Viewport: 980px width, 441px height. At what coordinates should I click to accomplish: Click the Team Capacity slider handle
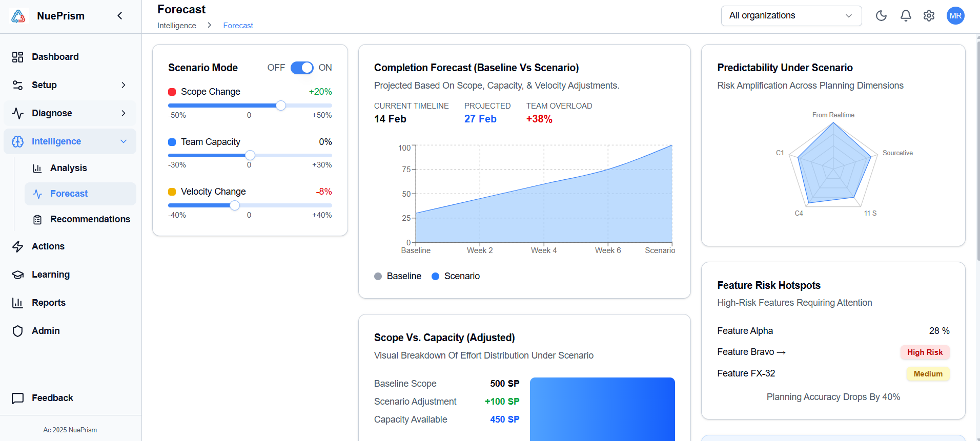(x=250, y=155)
